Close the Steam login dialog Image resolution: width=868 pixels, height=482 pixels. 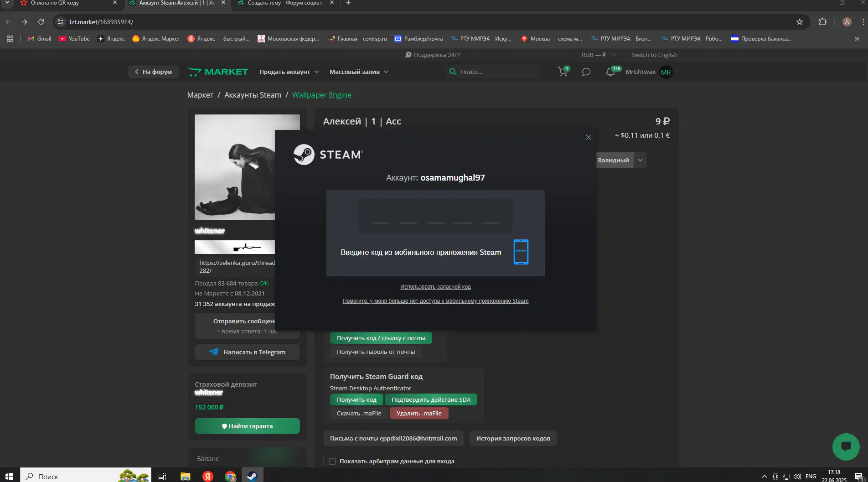pyautogui.click(x=588, y=137)
